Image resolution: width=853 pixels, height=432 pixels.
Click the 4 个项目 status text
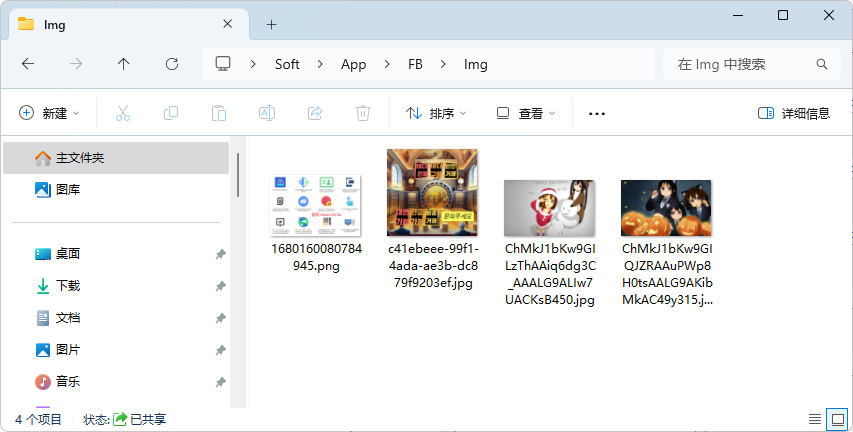point(38,419)
